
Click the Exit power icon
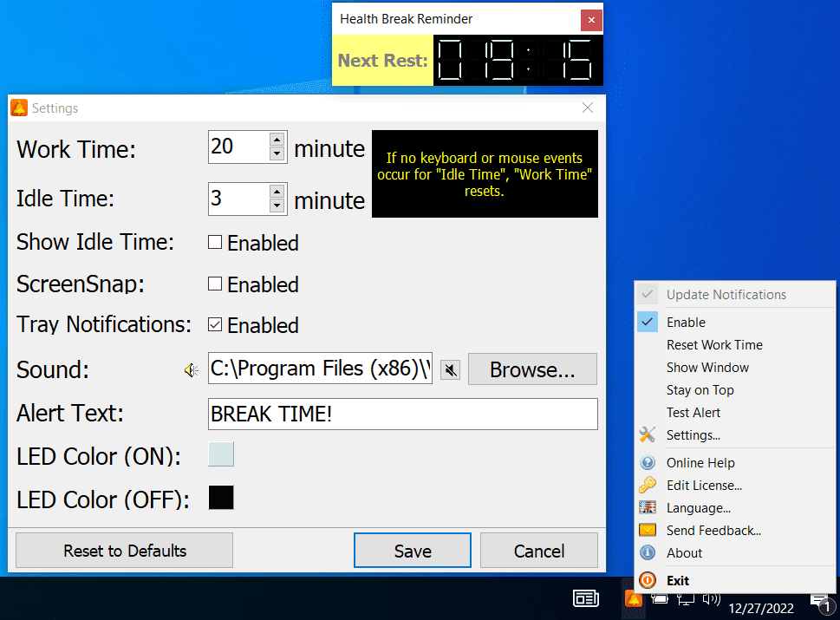tap(648, 580)
